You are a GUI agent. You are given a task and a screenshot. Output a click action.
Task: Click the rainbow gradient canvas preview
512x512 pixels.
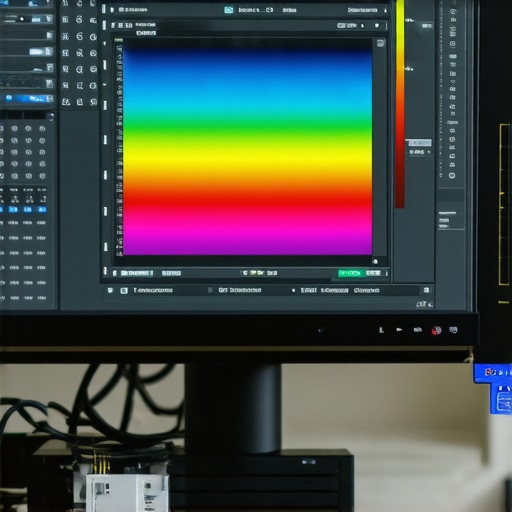click(247, 151)
